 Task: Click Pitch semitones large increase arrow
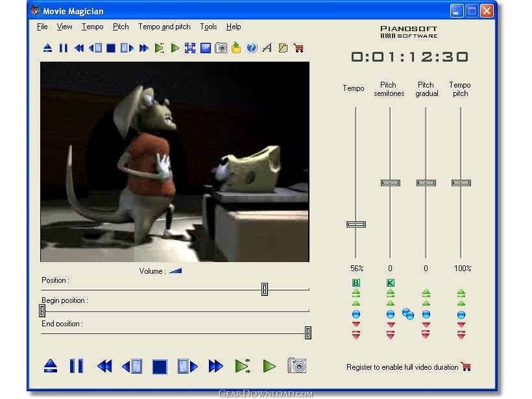click(391, 293)
